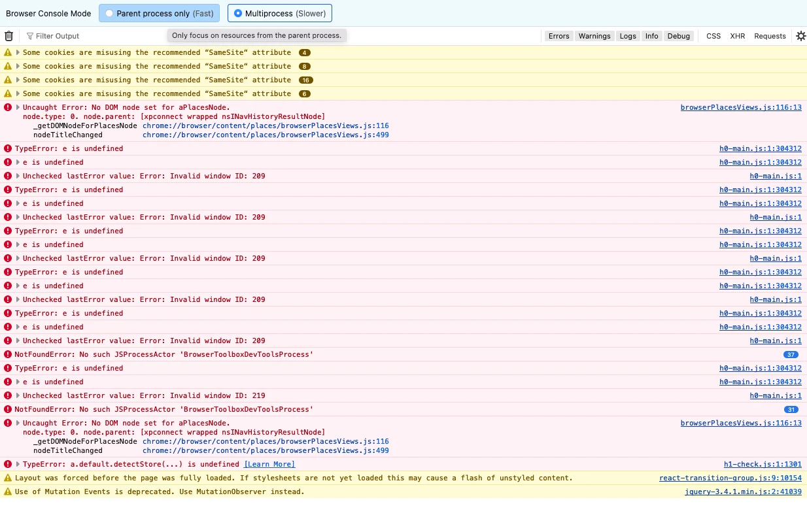Toggle the CSS filter
807x532 pixels.
(x=713, y=36)
